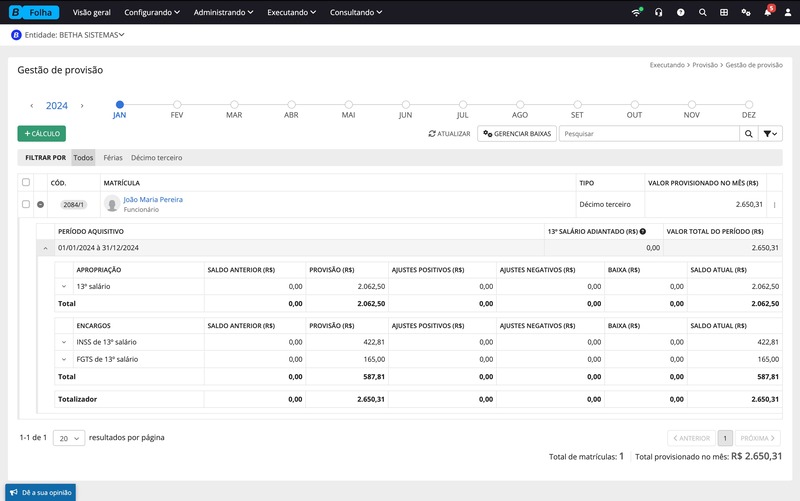Check the select-all header checkbox
This screenshot has width=800, height=501.
pos(26,183)
